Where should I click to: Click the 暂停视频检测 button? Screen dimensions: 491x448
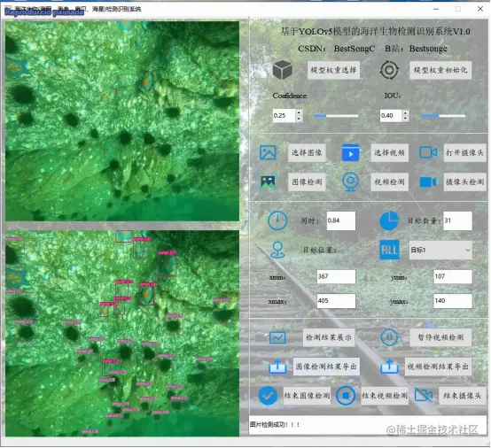440,337
